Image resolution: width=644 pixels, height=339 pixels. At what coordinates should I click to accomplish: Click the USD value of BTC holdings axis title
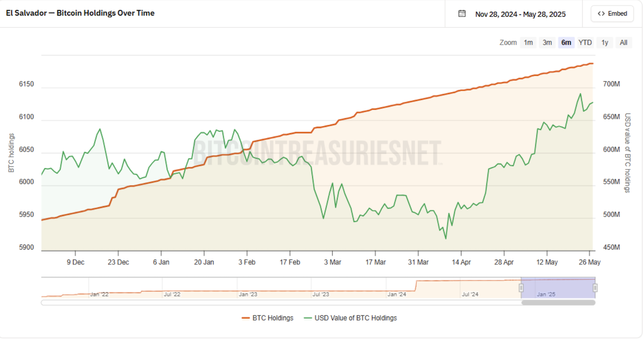coord(627,153)
